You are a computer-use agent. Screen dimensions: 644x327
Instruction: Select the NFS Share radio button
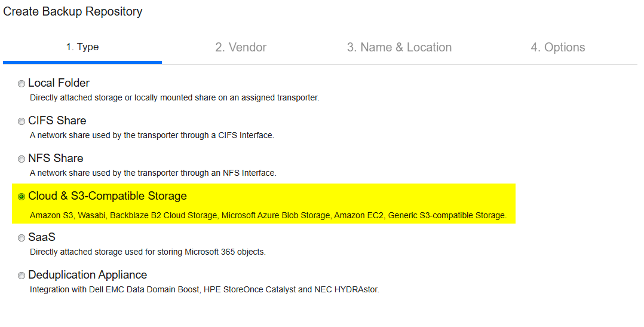pyautogui.click(x=22, y=160)
